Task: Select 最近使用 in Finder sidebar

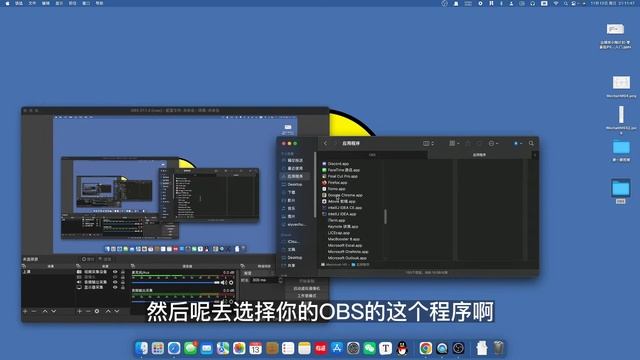Action: 295,168
